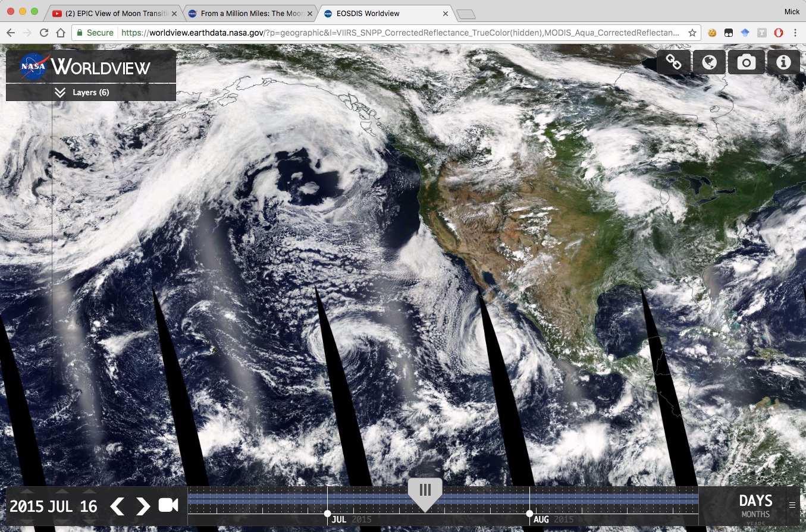Bookmark page with star icon
Viewport: 806px width, 532px height.
coord(692,33)
